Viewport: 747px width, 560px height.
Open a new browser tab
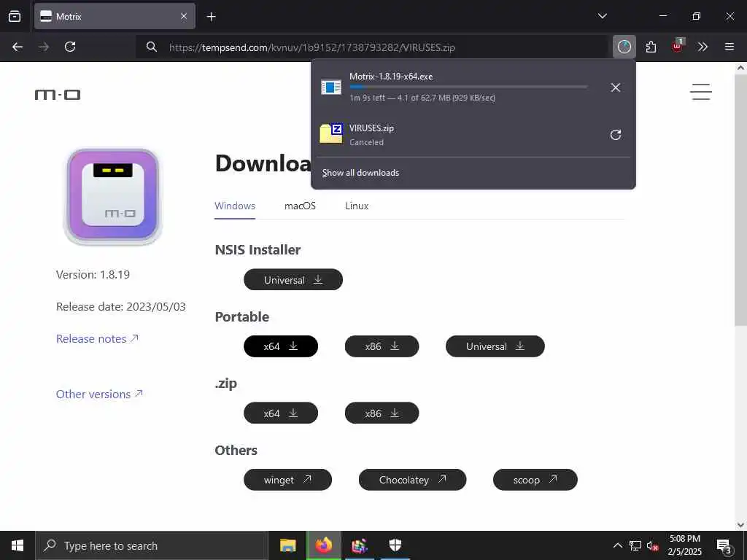pos(211,17)
